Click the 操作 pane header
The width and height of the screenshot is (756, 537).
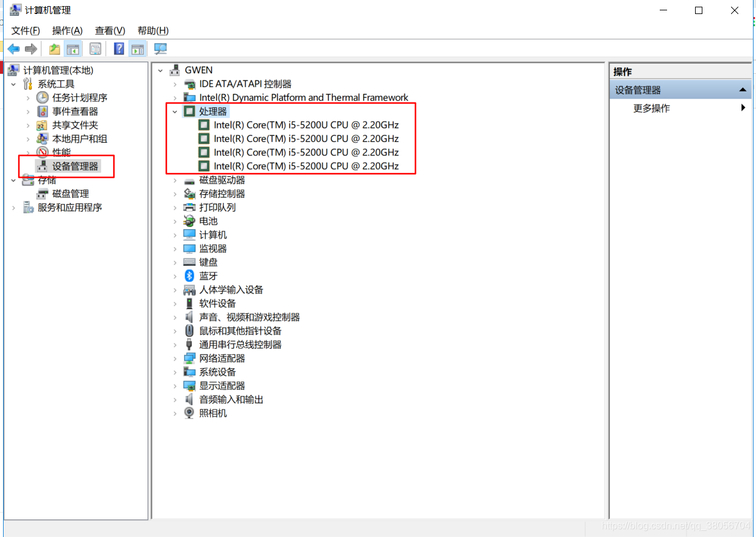click(x=680, y=71)
